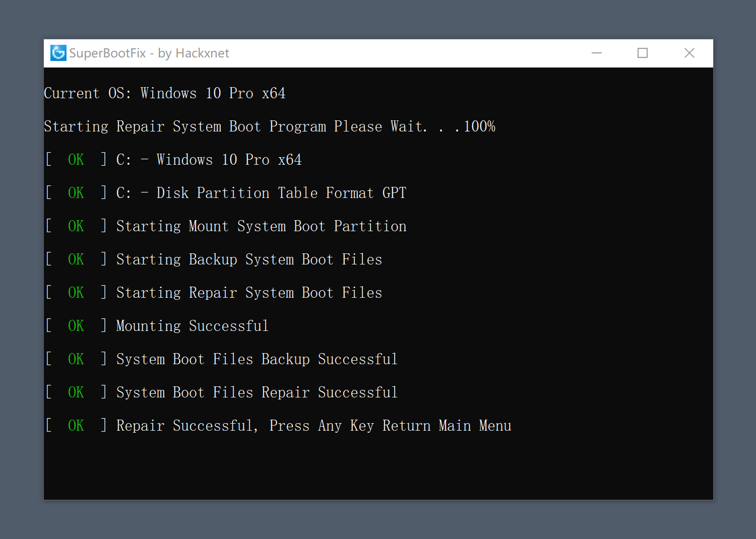
Task: Click the System Boot Files Backup Successful entry
Action: pyautogui.click(x=257, y=359)
